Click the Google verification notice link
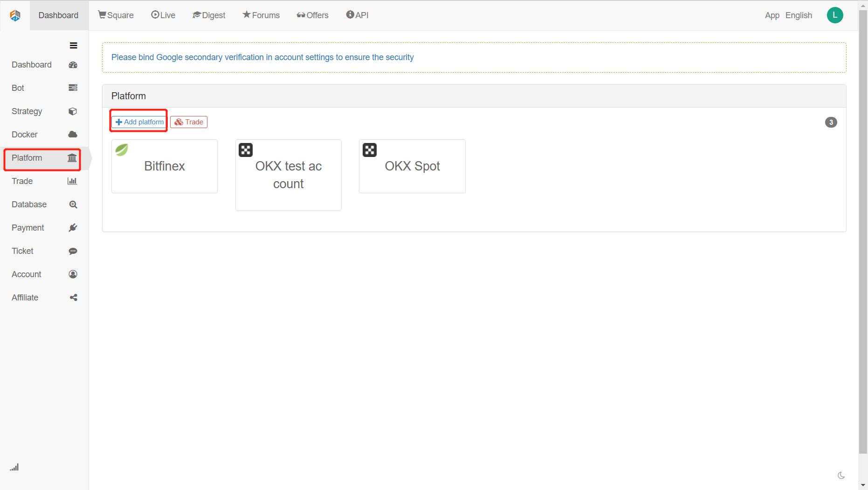 coord(262,57)
